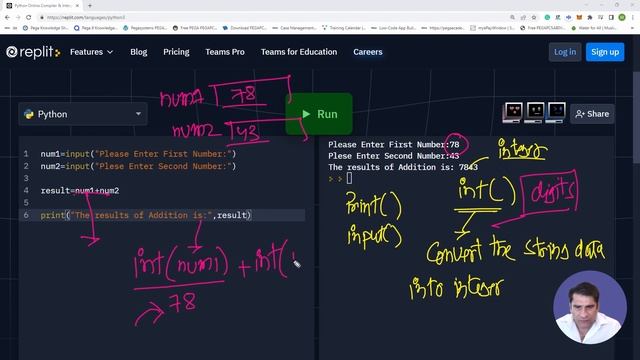Image resolution: width=640 pixels, height=360 pixels.
Task: Click console line 'Plese Enter Second Number:43'
Action: coord(393,156)
